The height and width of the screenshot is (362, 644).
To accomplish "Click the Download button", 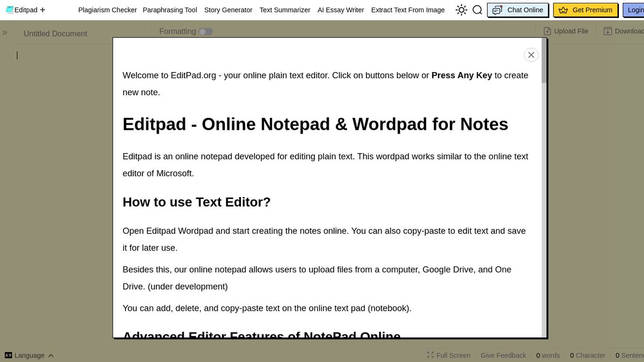I will click(x=624, y=31).
